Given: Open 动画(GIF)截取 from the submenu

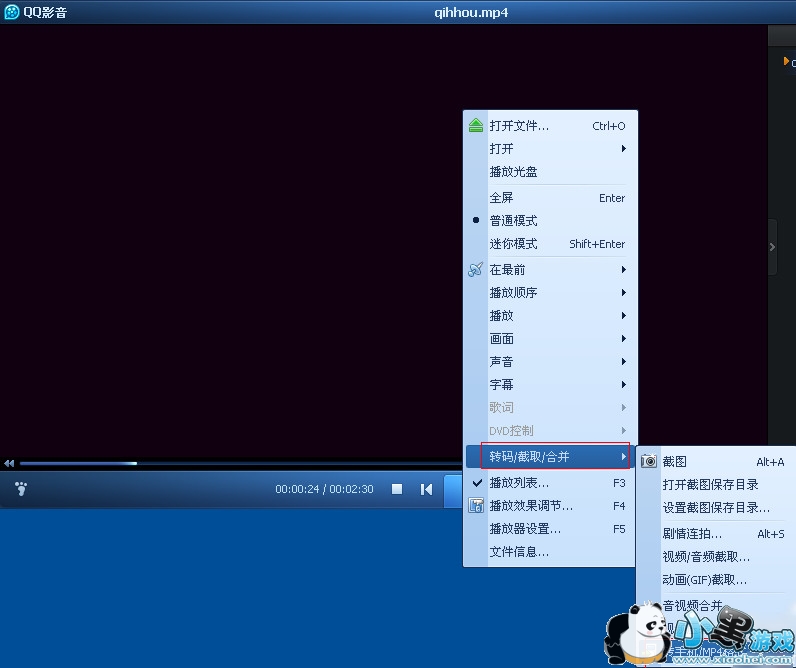Looking at the screenshot, I should point(704,580).
